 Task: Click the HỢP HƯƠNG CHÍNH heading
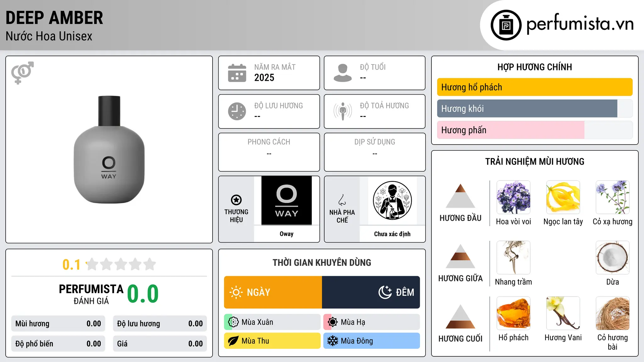[x=535, y=67]
